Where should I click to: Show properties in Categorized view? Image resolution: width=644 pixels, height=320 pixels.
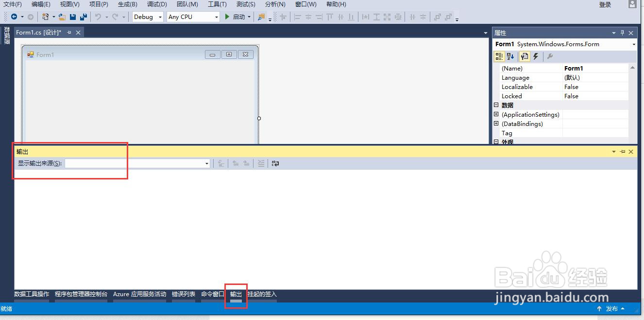(x=499, y=56)
